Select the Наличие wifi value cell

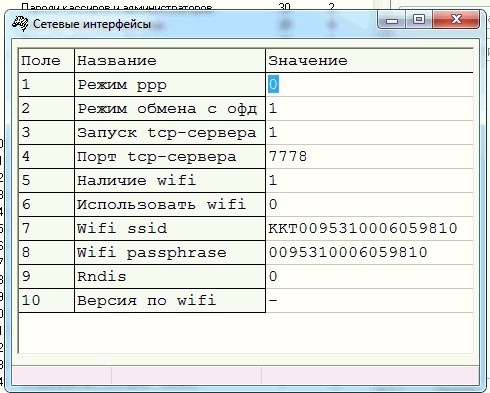(x=369, y=181)
